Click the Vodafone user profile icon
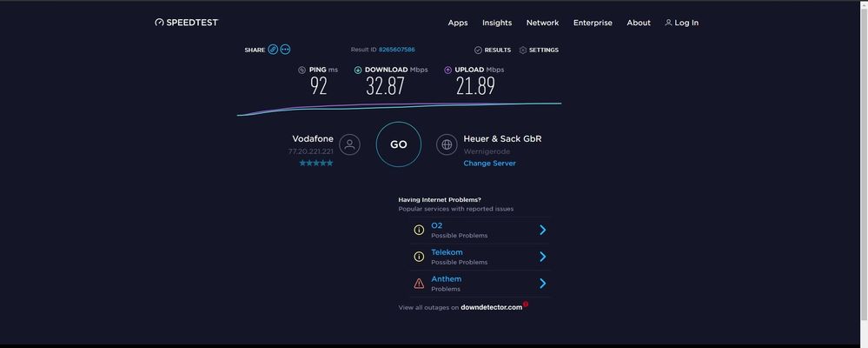The width and height of the screenshot is (868, 348). [349, 144]
